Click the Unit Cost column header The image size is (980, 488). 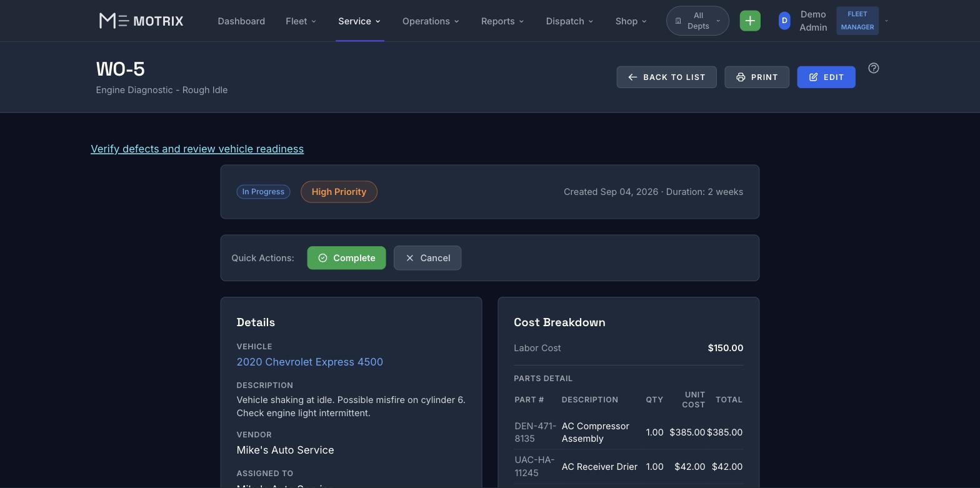pos(694,400)
